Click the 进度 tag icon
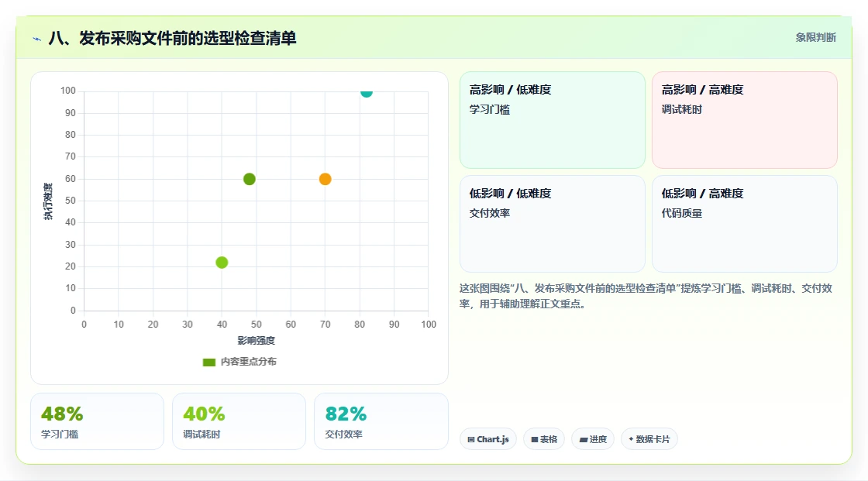This screenshot has height=481, width=868. [584, 439]
